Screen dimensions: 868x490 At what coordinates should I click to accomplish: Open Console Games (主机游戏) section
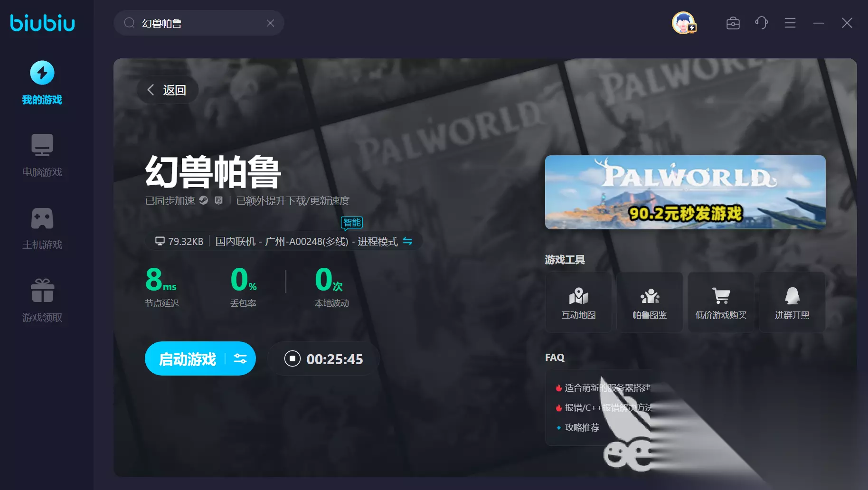(x=42, y=228)
